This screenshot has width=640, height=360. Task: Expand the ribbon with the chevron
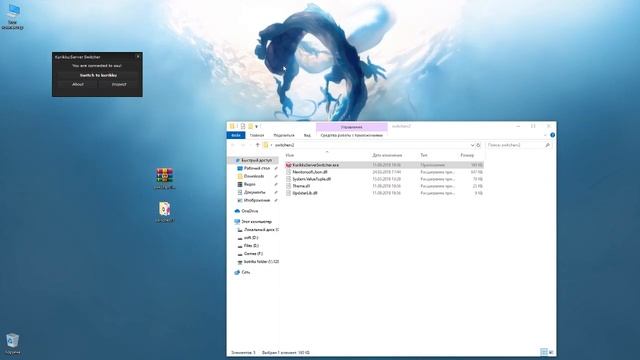pyautogui.click(x=545, y=135)
